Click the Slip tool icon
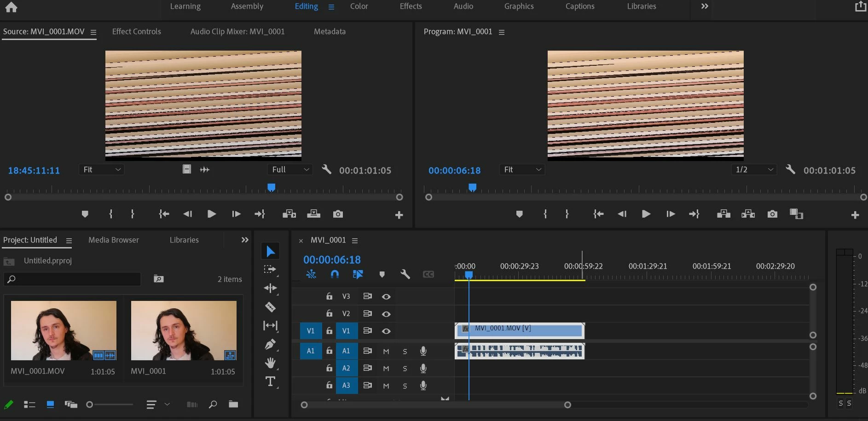The height and width of the screenshot is (421, 868). (270, 326)
